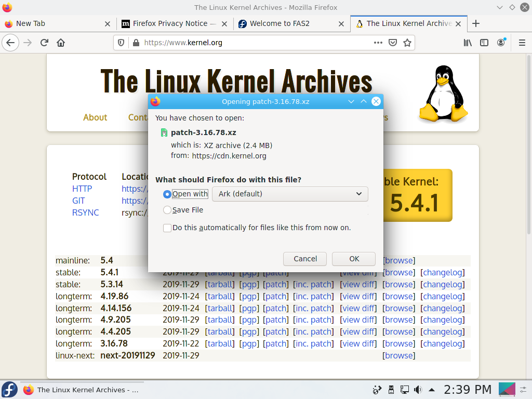Go back with the Back arrow button
This screenshot has width=532, height=399.
(x=10, y=43)
